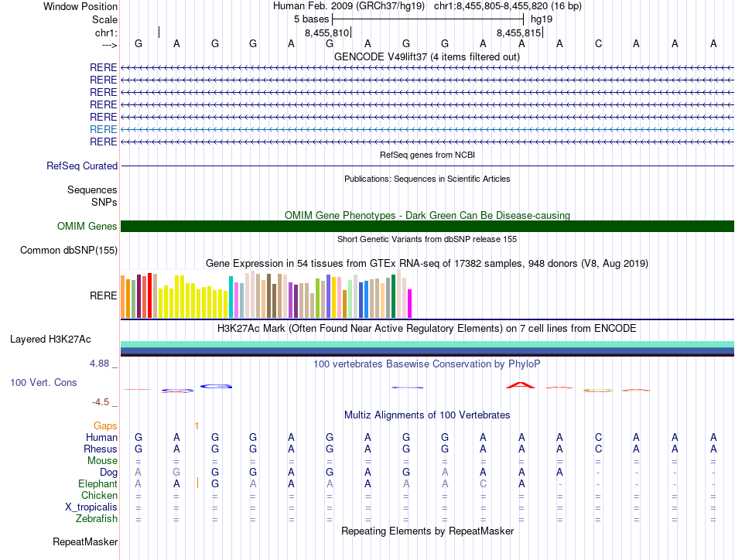
Task: Select the orange Gaps label
Action: (x=105, y=425)
